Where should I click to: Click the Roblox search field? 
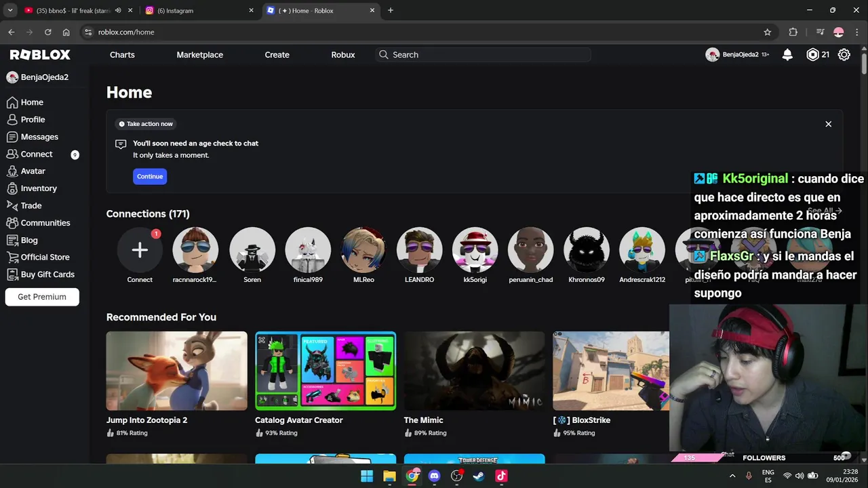484,55
